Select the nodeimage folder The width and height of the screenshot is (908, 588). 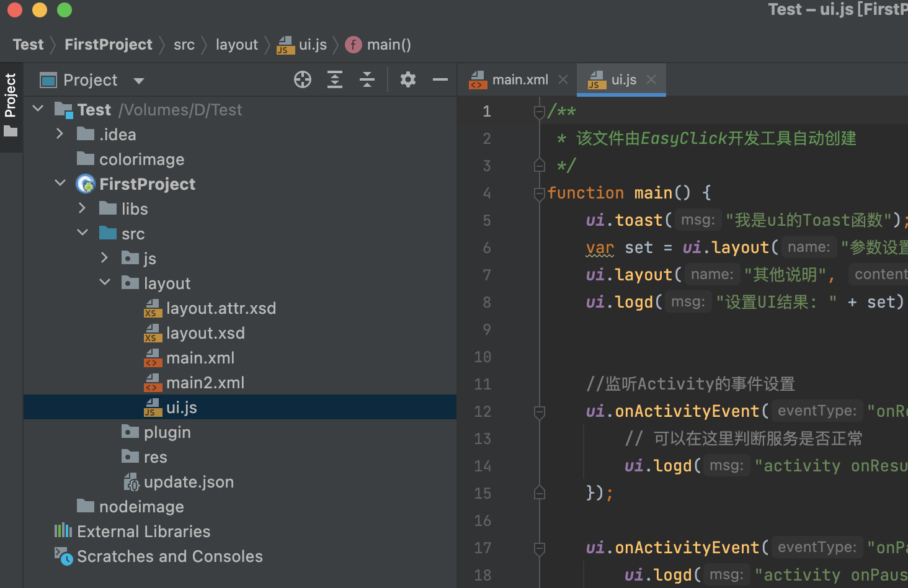[x=141, y=507]
